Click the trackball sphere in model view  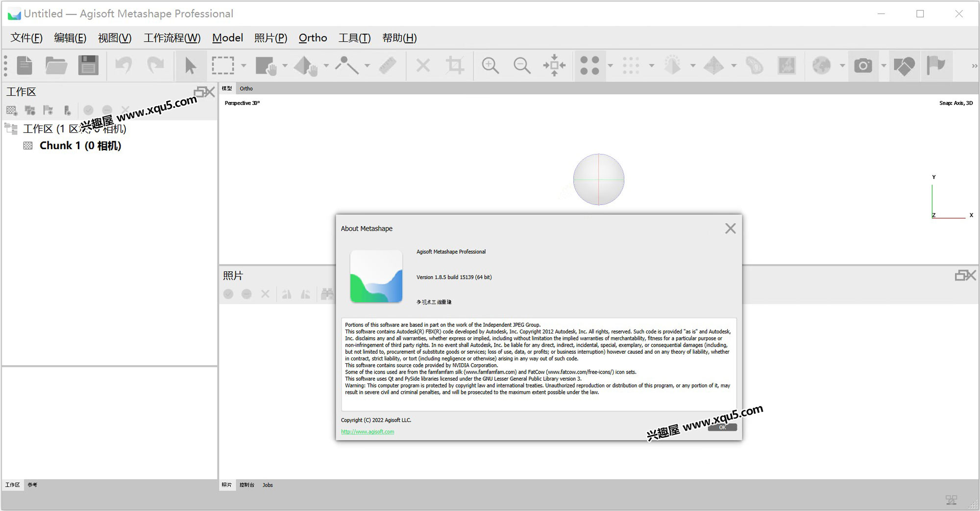coord(598,179)
